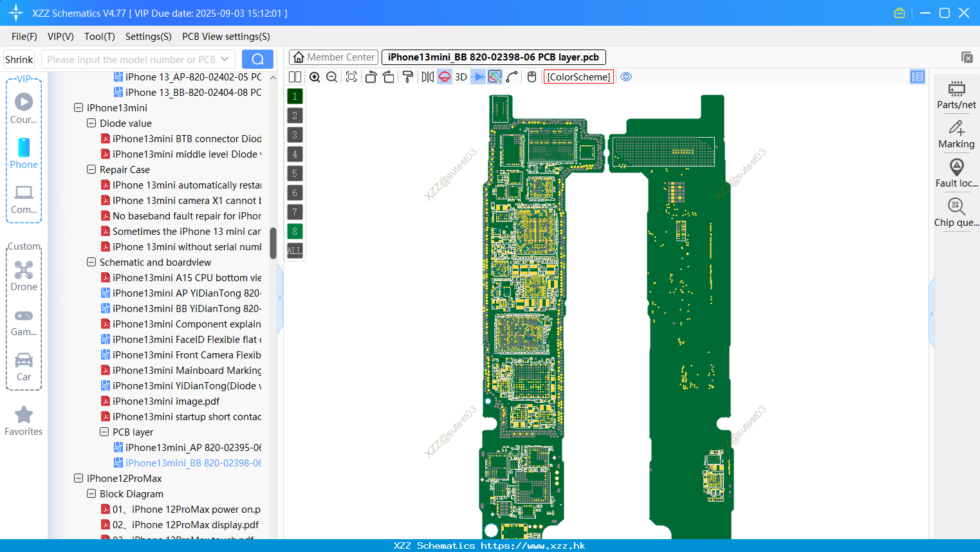Open the Game console category
The width and height of the screenshot is (980, 552).
(x=24, y=322)
